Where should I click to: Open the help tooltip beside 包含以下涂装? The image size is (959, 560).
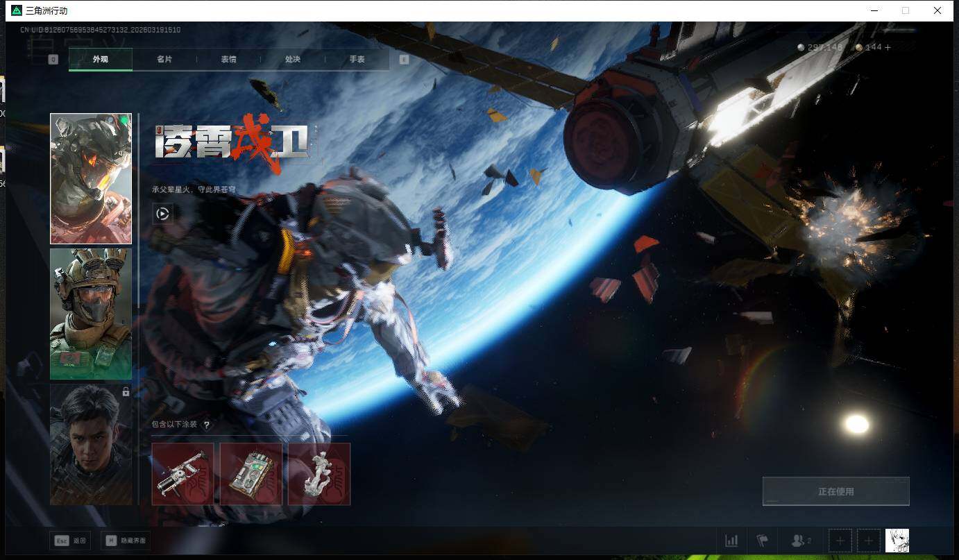[206, 425]
